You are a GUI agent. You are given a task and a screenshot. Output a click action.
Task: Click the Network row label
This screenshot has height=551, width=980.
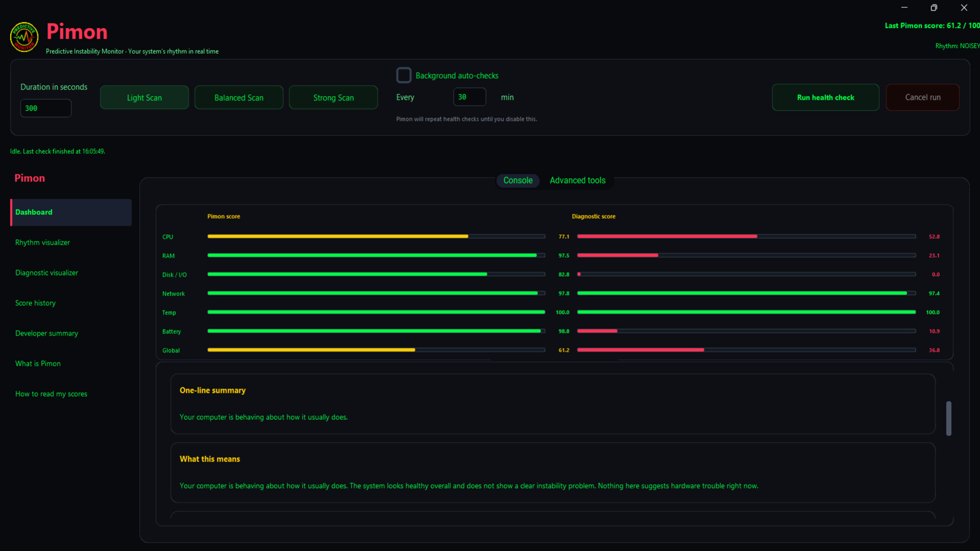click(174, 294)
